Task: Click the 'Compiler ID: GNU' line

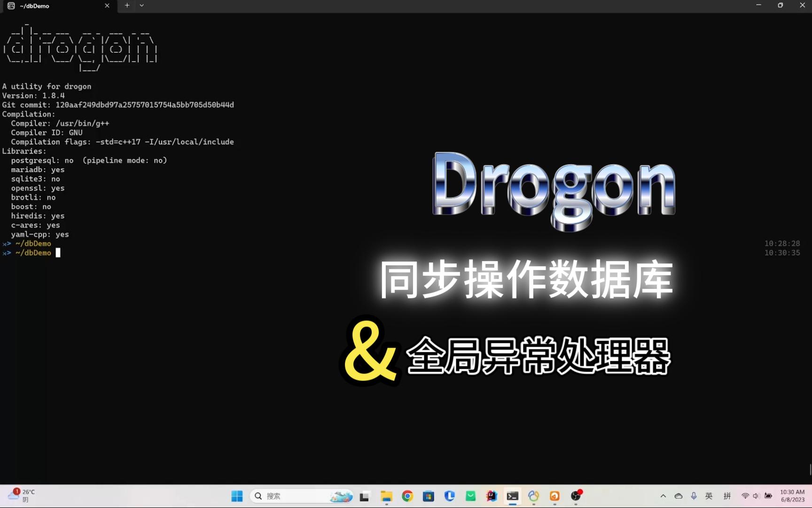Action: [47, 133]
